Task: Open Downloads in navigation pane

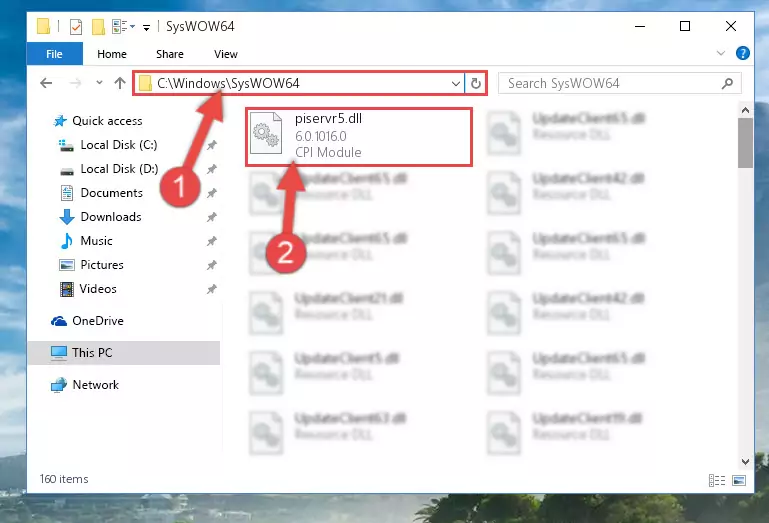Action: (111, 217)
